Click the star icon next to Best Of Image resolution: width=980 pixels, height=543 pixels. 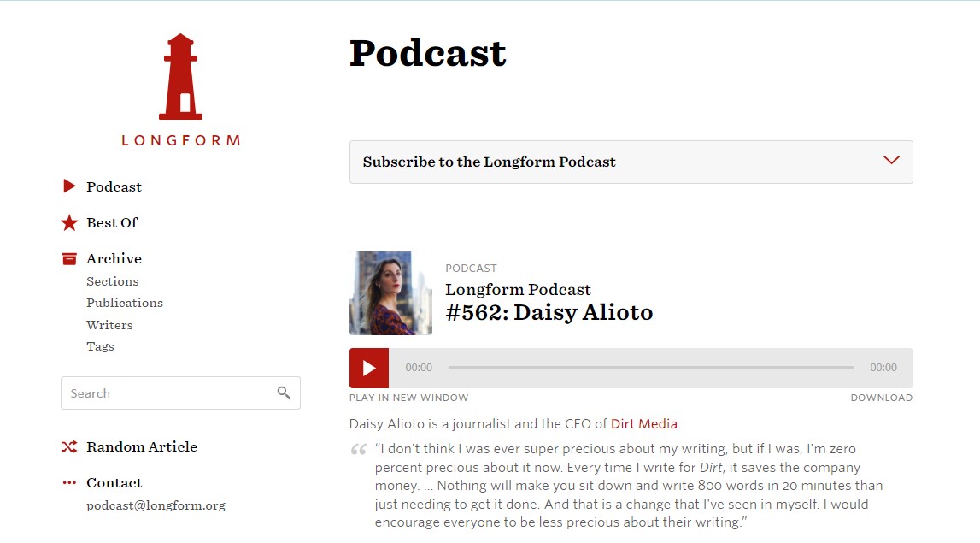68,222
